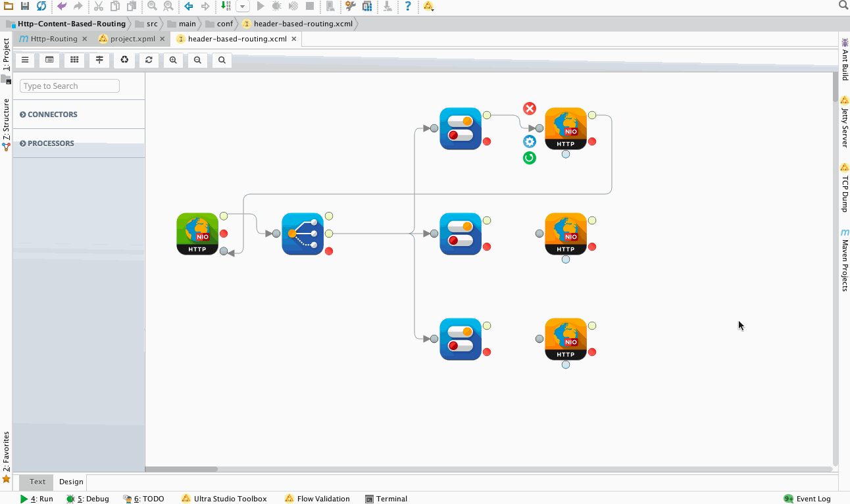Click the align icon in editor toolbar
Image resolution: width=850 pixels, height=504 pixels.
click(x=99, y=60)
